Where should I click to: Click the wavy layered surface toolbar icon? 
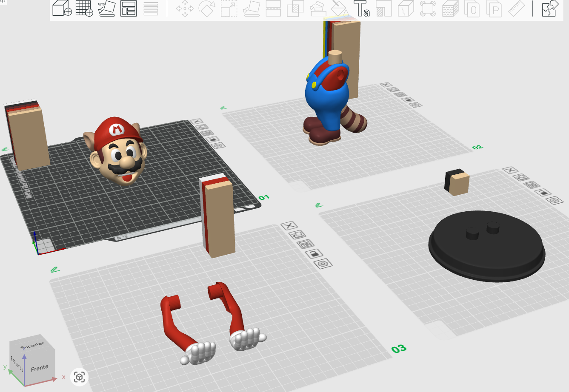(x=450, y=9)
